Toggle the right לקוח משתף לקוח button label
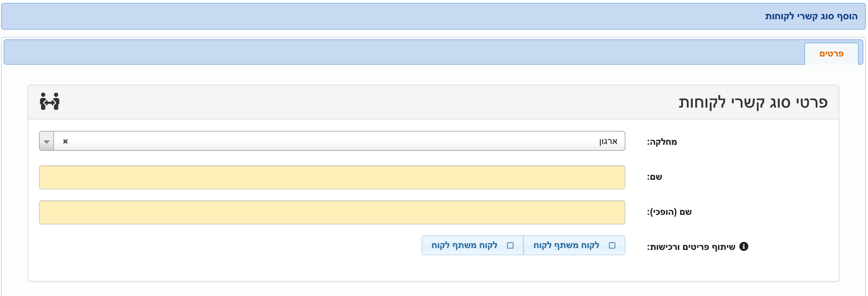 pyautogui.click(x=566, y=245)
